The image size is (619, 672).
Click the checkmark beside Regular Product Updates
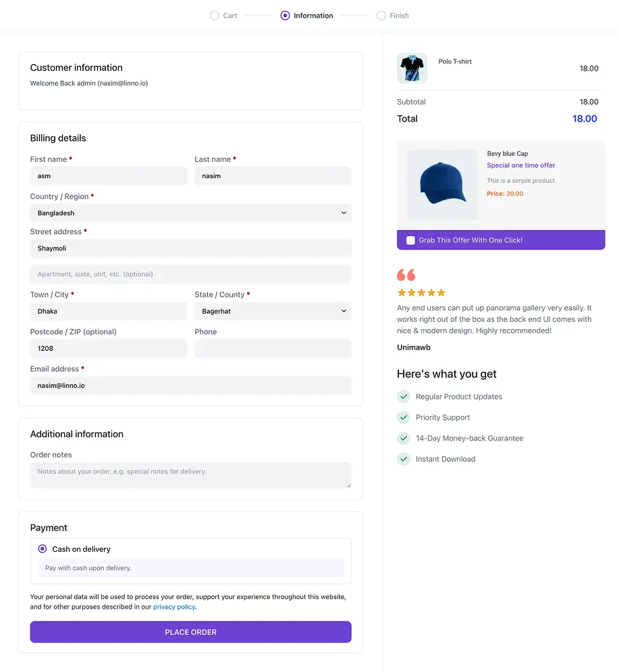403,397
